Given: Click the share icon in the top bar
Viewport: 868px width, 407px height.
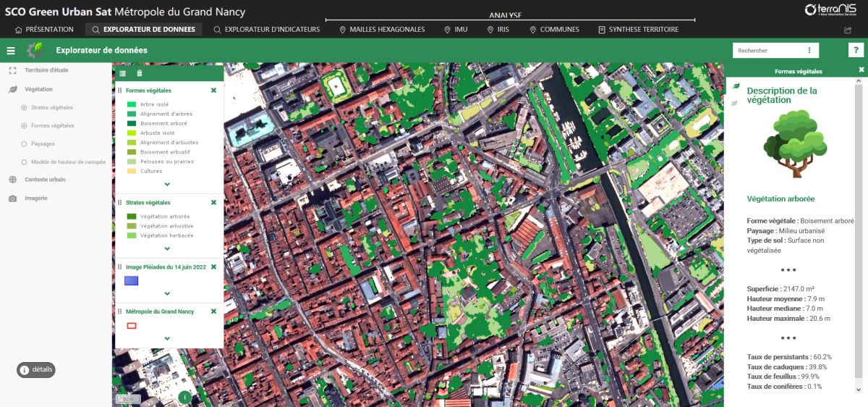Looking at the screenshot, I should (x=848, y=30).
